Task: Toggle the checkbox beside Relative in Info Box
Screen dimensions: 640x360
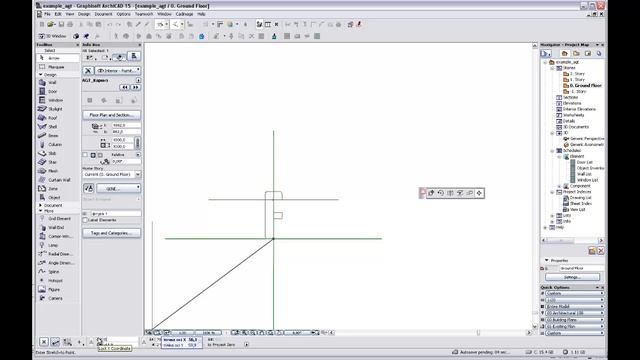Action: pos(85,155)
